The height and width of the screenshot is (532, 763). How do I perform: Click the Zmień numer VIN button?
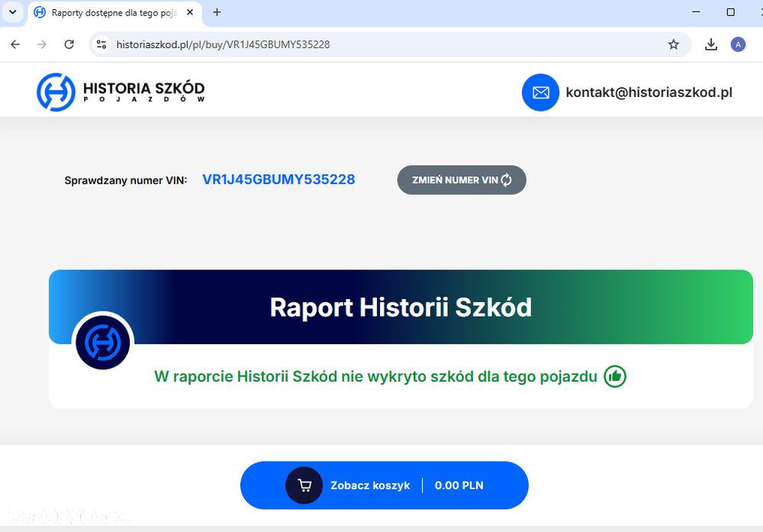(x=462, y=180)
